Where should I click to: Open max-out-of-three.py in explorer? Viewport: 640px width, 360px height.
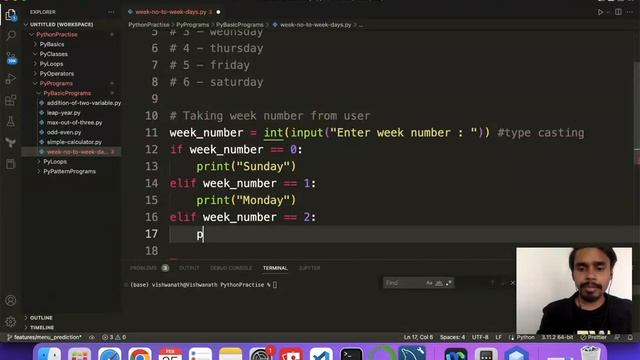click(74, 122)
